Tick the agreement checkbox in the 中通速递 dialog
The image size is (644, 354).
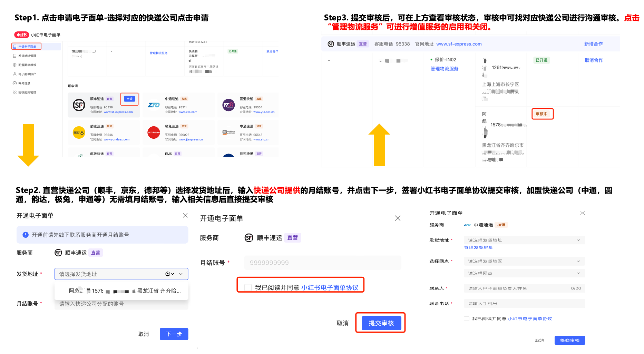(467, 318)
